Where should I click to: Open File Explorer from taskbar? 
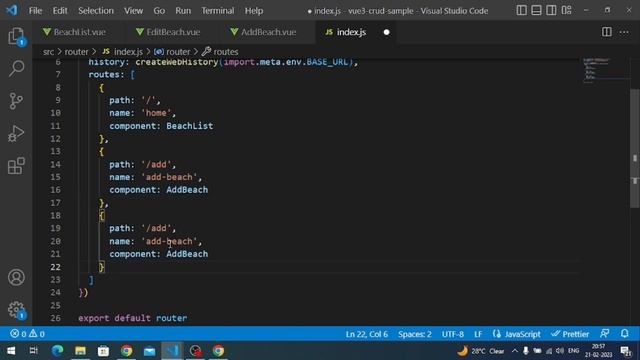[80, 351]
